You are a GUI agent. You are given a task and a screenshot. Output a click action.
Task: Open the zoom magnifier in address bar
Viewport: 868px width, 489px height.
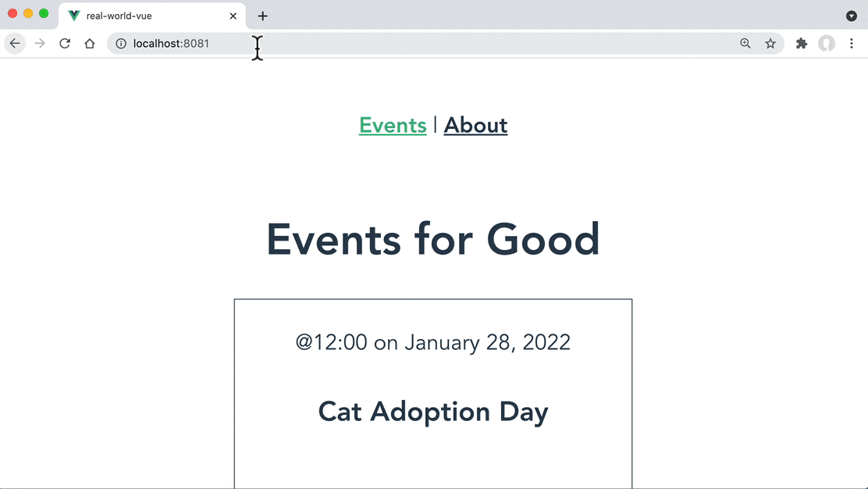[x=745, y=43]
